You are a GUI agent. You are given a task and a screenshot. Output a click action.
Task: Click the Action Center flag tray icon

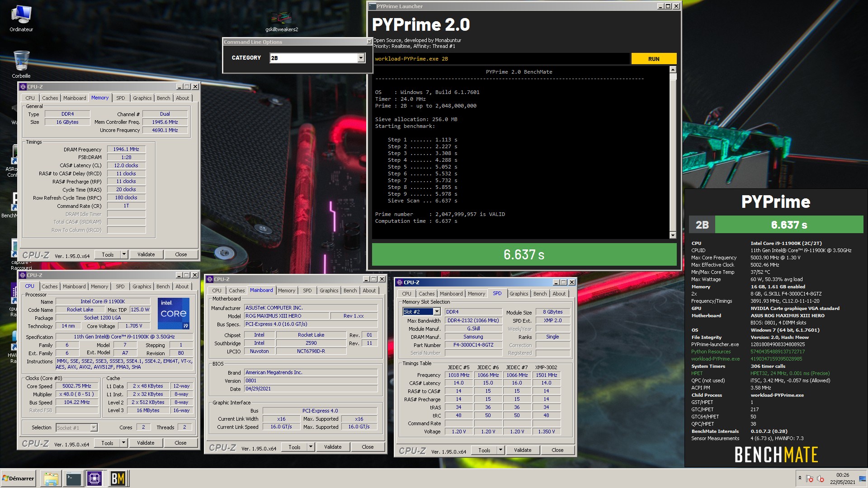(810, 479)
